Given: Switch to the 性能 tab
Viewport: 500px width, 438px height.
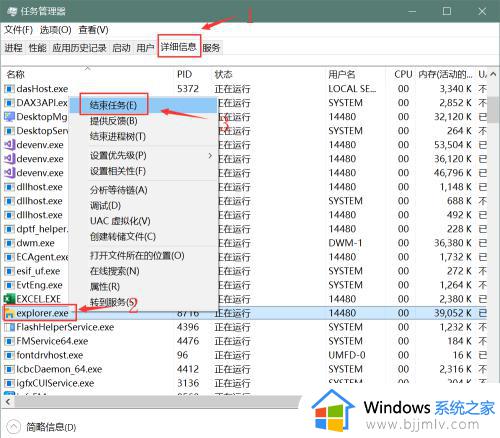Looking at the screenshot, I should [x=37, y=48].
